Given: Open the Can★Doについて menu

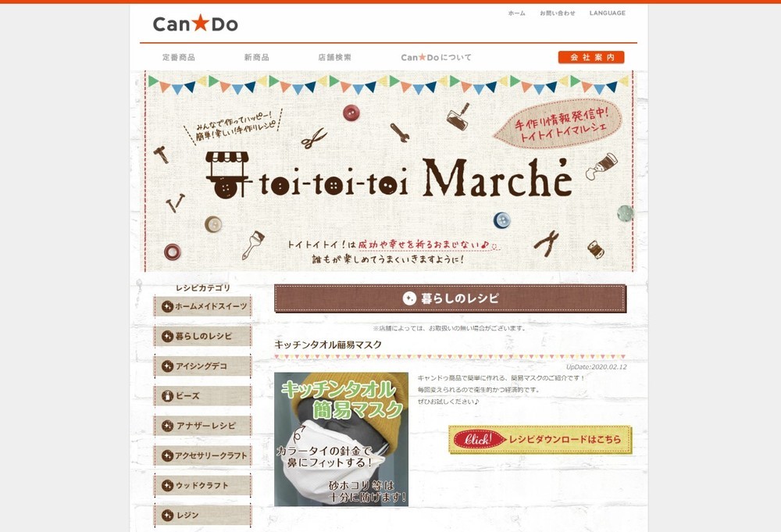Looking at the screenshot, I should 436,57.
